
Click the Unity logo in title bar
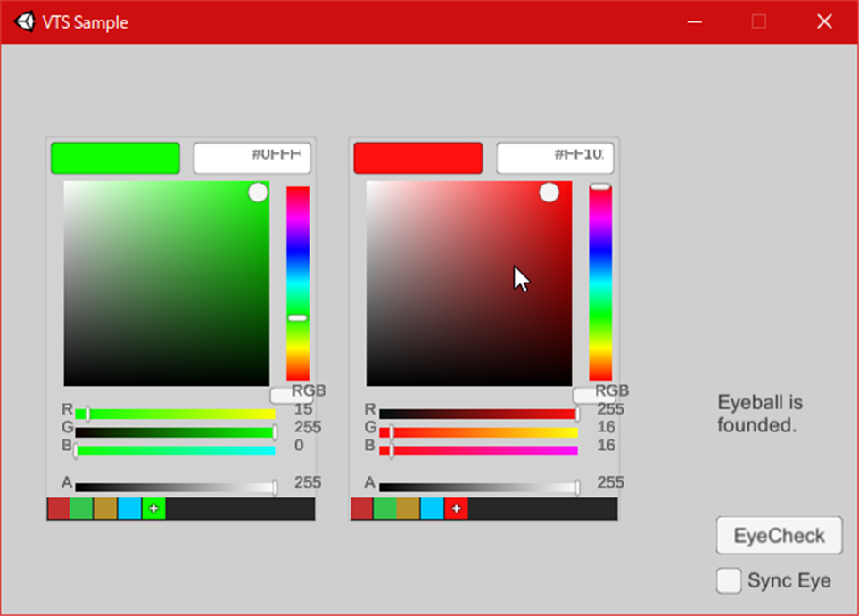tap(25, 21)
